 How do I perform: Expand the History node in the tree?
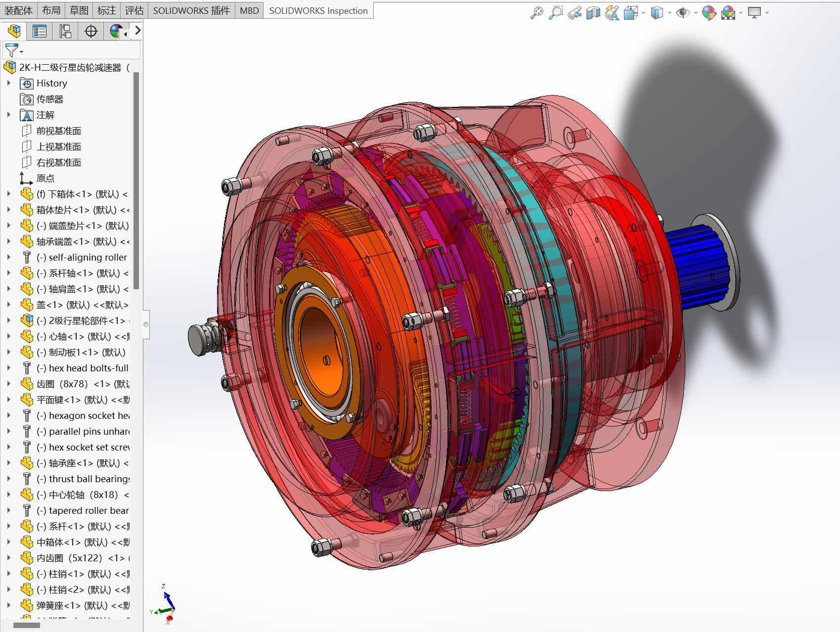click(9, 83)
